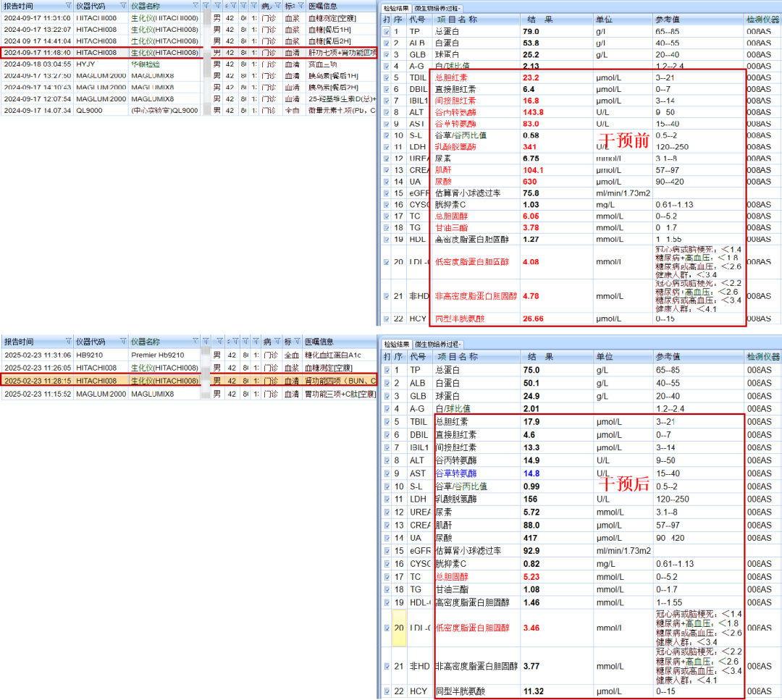Select the HB9210 糖化血红蛋白A1c report row
This screenshot has height=700, width=782.
click(101, 355)
